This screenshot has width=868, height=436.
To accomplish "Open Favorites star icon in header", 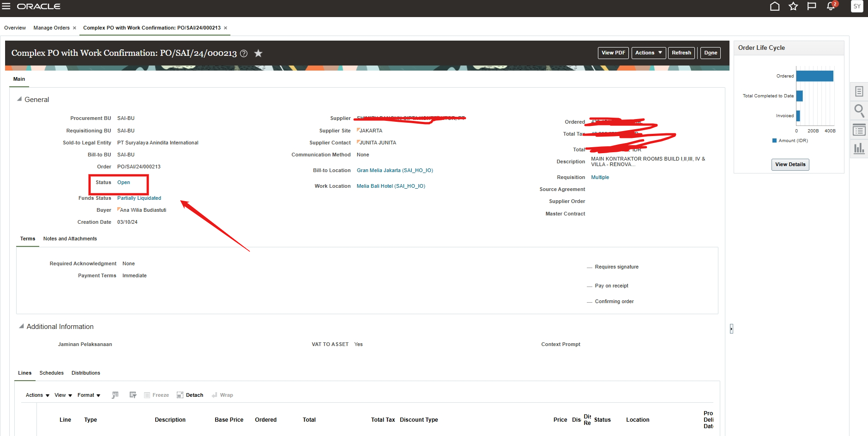I will click(x=793, y=6).
